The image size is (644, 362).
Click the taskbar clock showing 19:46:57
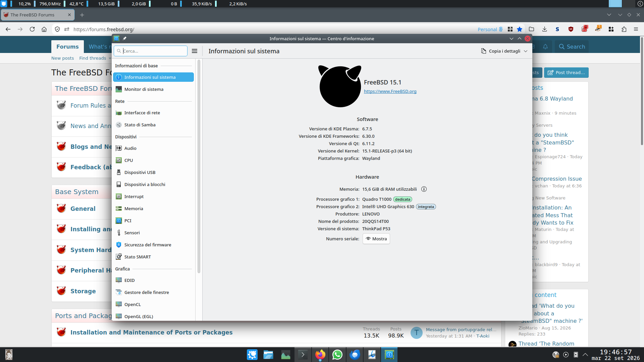point(615,355)
